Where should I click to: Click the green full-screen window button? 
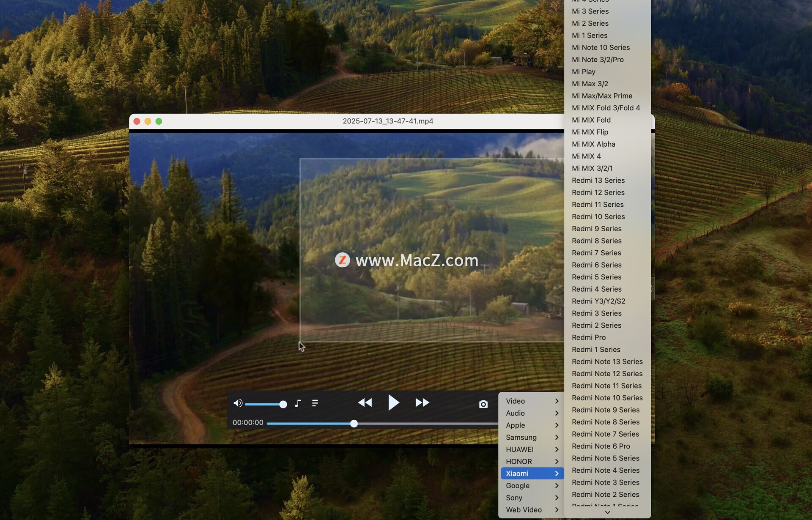[159, 121]
